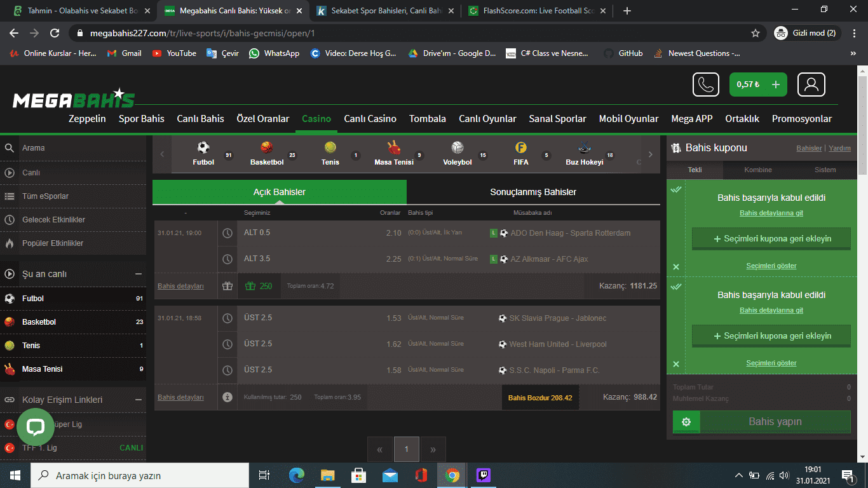
Task: Open Bahis detayları for the 1181.25 bet
Action: [x=180, y=287]
